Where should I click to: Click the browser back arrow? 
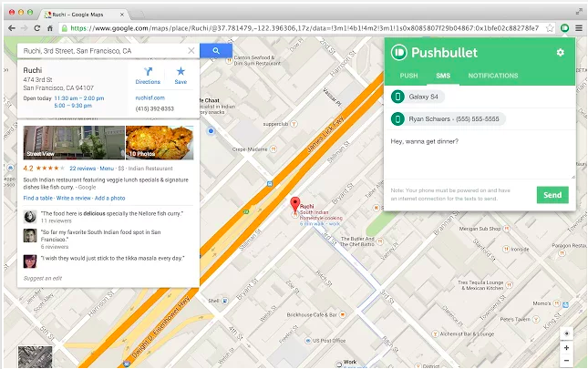(x=12, y=28)
